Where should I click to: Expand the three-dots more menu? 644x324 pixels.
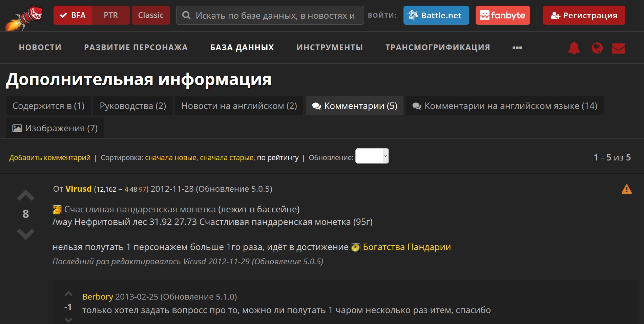pos(517,47)
